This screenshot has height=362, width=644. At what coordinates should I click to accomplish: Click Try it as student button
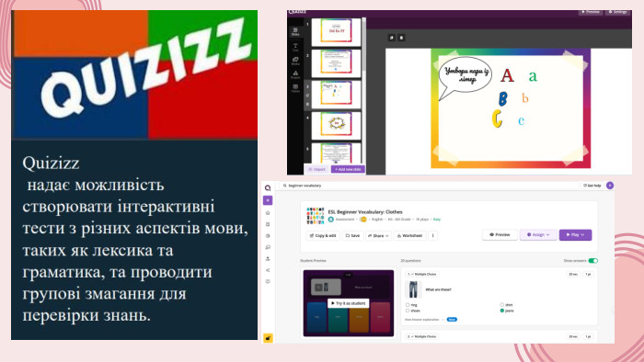[348, 303]
